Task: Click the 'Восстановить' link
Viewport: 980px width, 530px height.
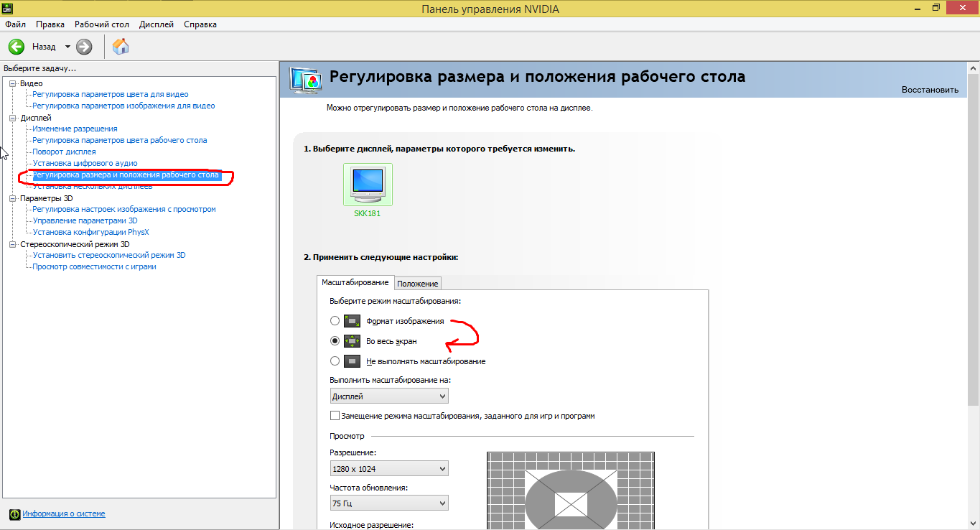Action: tap(930, 90)
